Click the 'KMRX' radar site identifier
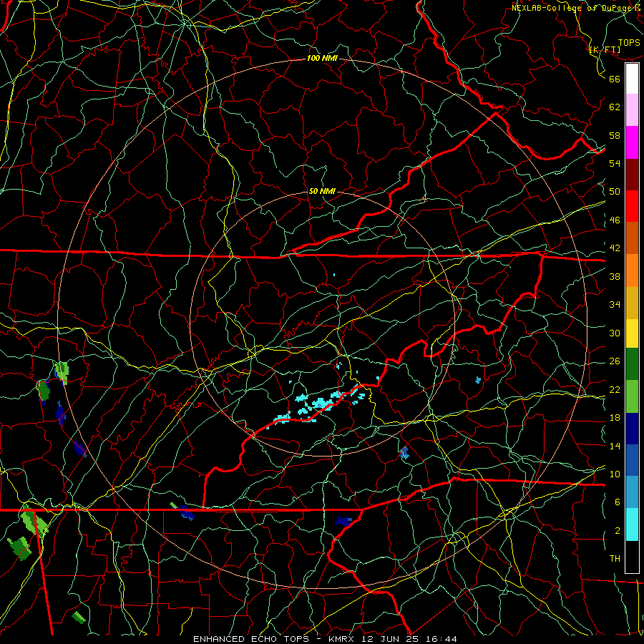Image resolution: width=644 pixels, height=644 pixels. point(343,639)
